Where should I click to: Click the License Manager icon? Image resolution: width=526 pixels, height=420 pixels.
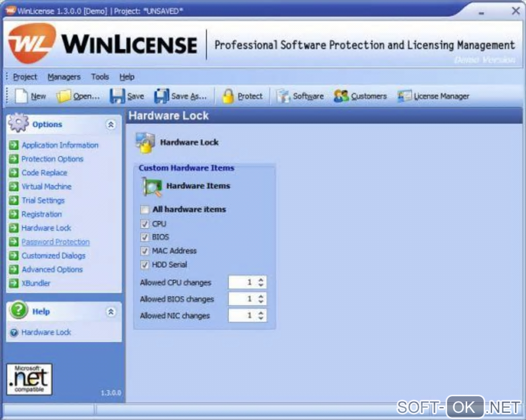point(404,96)
